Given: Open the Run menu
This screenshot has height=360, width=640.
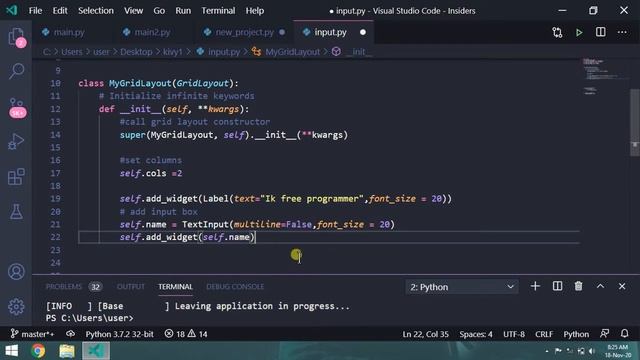Looking at the screenshot, I should (183, 11).
